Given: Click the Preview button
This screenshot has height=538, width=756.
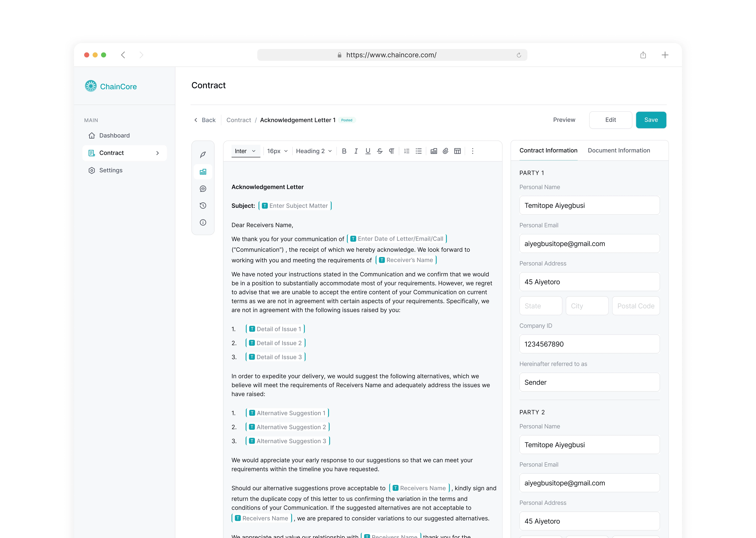Looking at the screenshot, I should [x=564, y=120].
